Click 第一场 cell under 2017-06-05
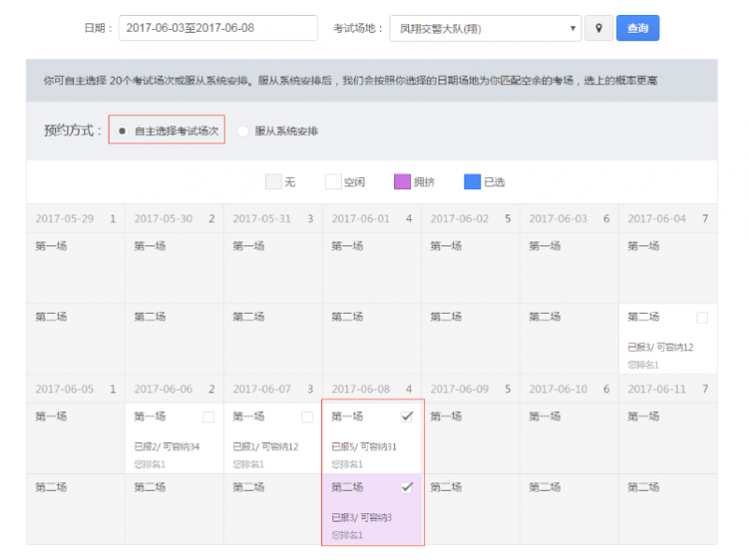The width and height of the screenshot is (749, 560). pyautogui.click(x=75, y=437)
